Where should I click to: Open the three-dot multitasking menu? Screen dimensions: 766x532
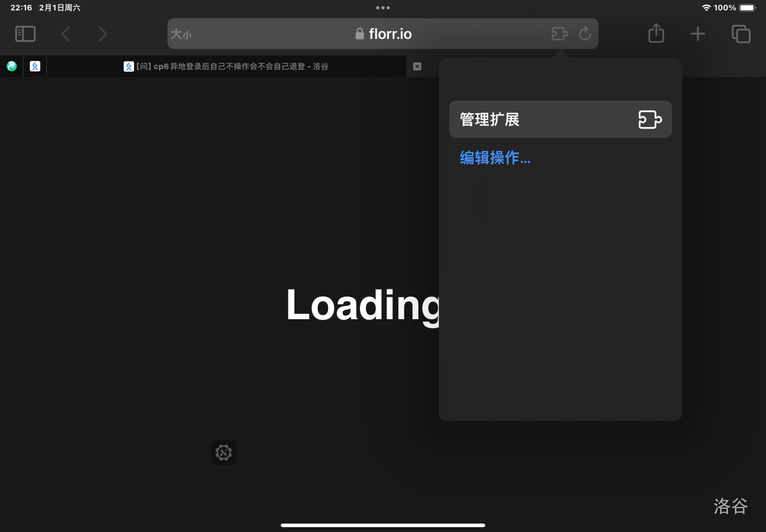click(383, 8)
